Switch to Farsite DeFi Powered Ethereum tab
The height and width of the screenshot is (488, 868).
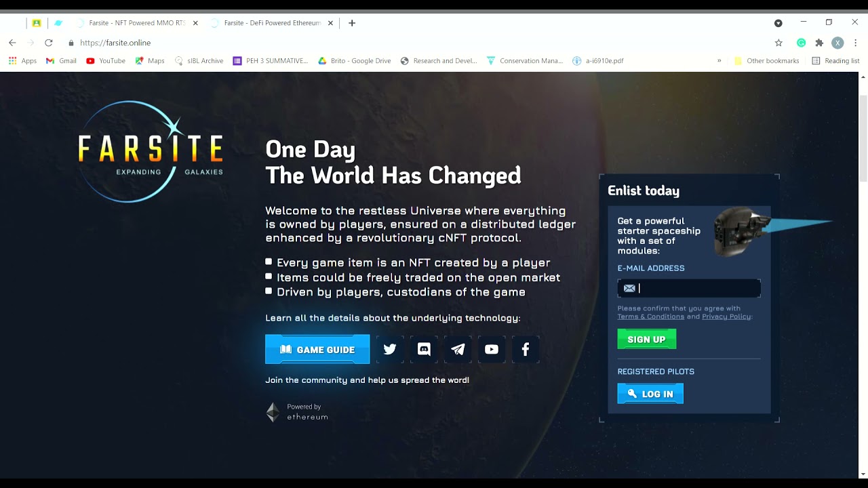tap(273, 23)
